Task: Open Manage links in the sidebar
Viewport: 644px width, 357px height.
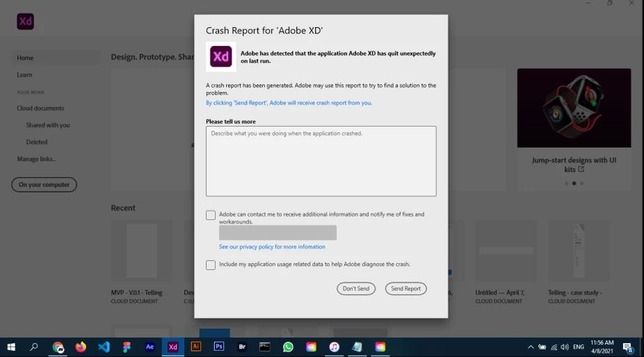Action: click(36, 159)
